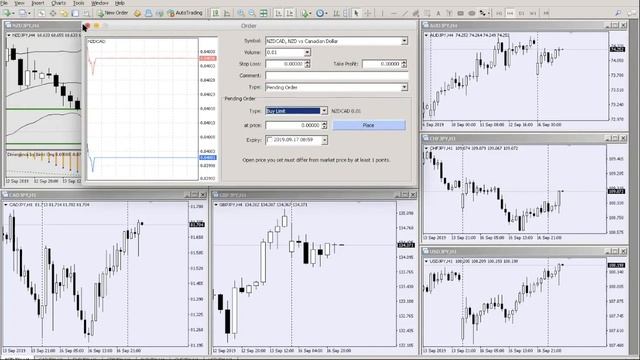The height and width of the screenshot is (360, 640).
Task: Click the search magnifier icon at top right
Action: coord(618,13)
